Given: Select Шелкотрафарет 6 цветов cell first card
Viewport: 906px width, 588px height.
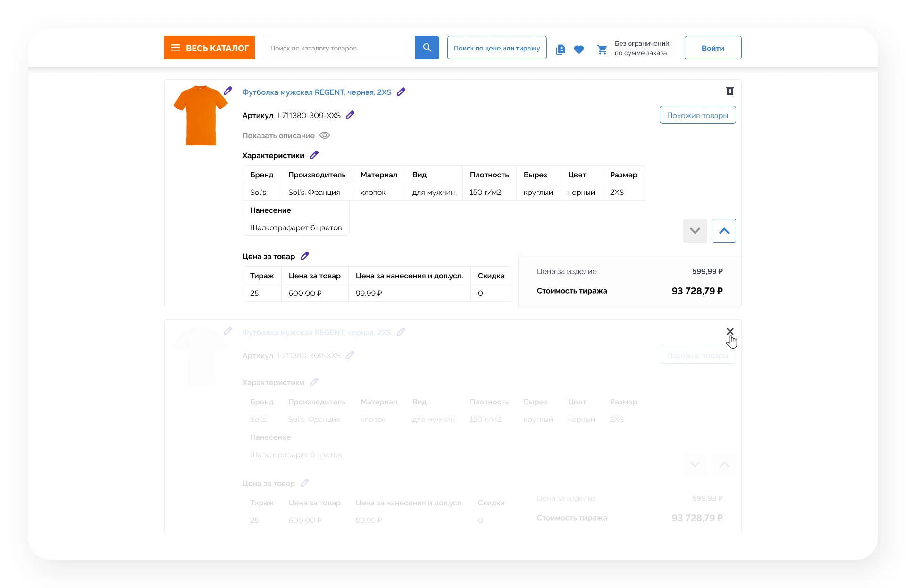Looking at the screenshot, I should click(296, 227).
